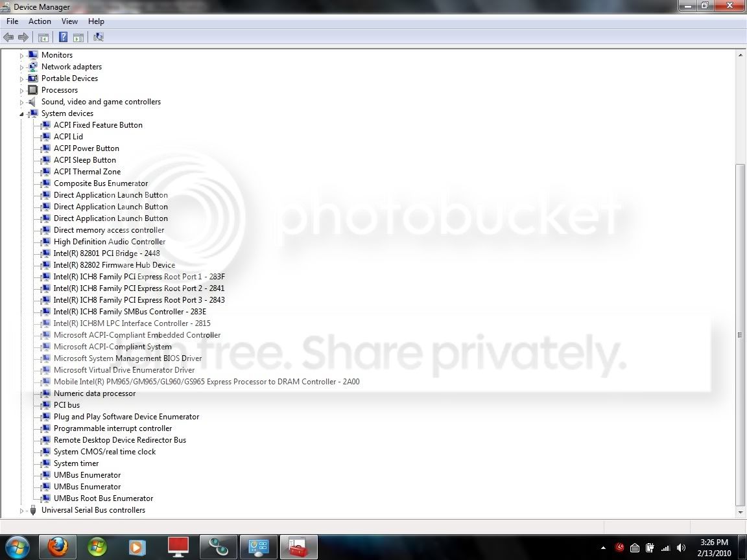Click the Show/Hide Console Tree icon
This screenshot has width=747, height=560.
(x=43, y=37)
